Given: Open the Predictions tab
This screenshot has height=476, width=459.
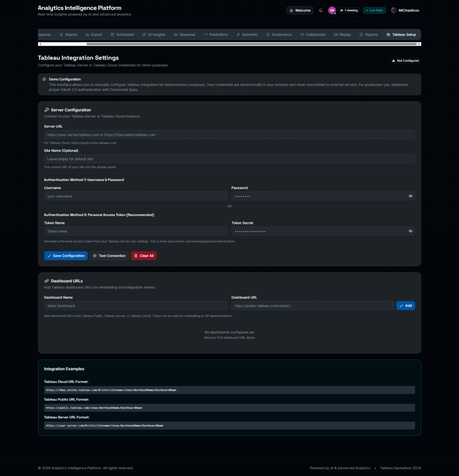Looking at the screenshot, I should point(216,35).
